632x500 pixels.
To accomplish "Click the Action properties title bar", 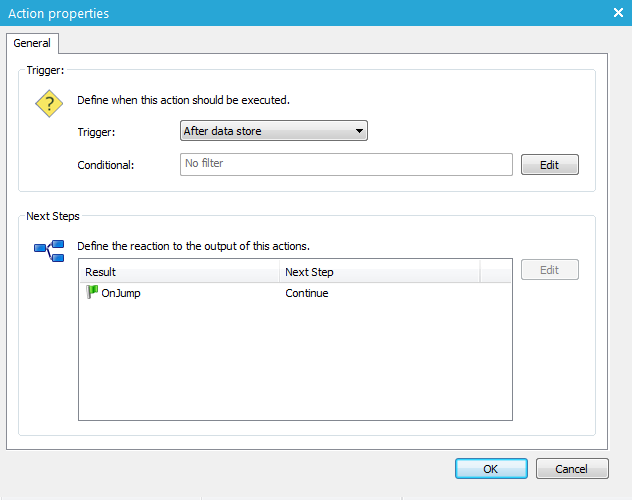I will point(300,13).
